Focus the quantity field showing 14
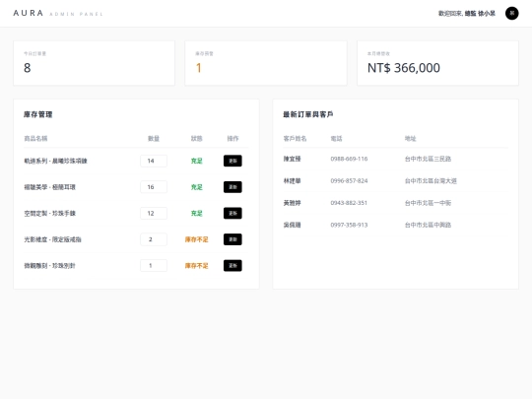This screenshot has height=399, width=532. (x=154, y=161)
